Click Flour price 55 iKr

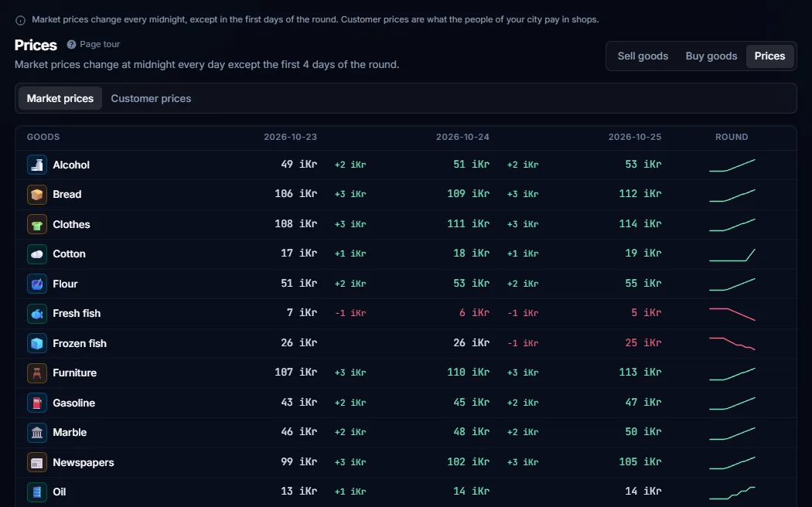(643, 283)
